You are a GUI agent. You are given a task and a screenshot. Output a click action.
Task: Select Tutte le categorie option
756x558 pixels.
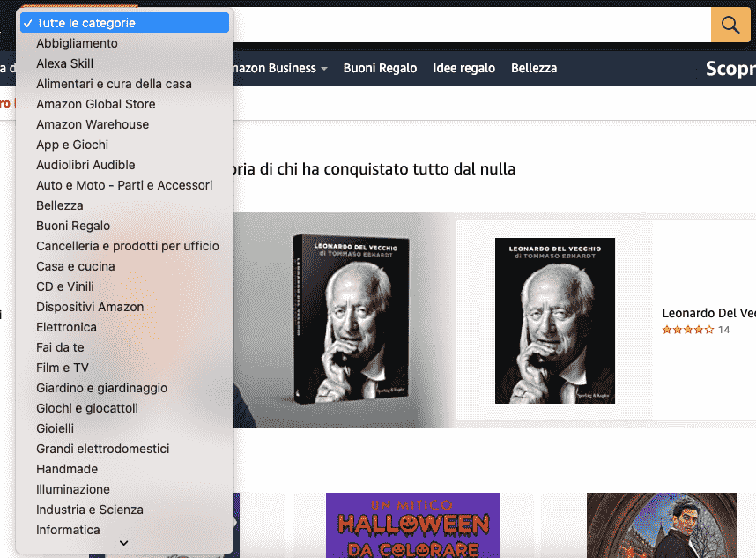[124, 23]
